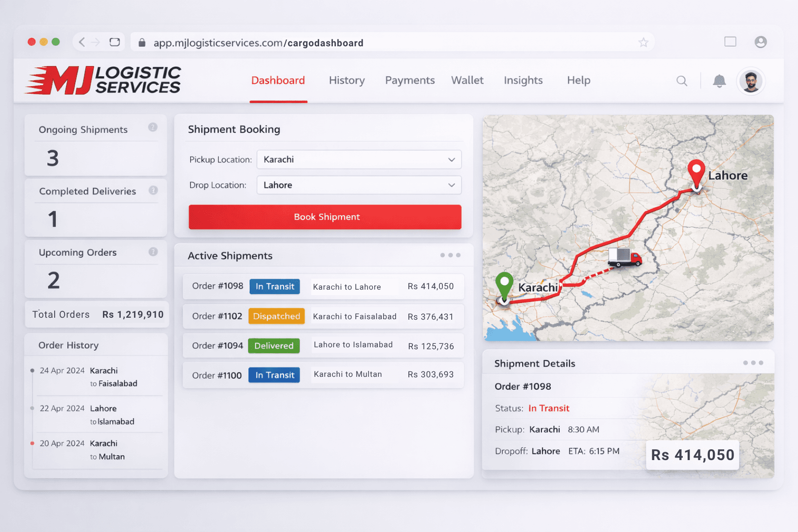Click the help icon next to Completed Deliveries
The height and width of the screenshot is (532, 798).
pyautogui.click(x=153, y=190)
